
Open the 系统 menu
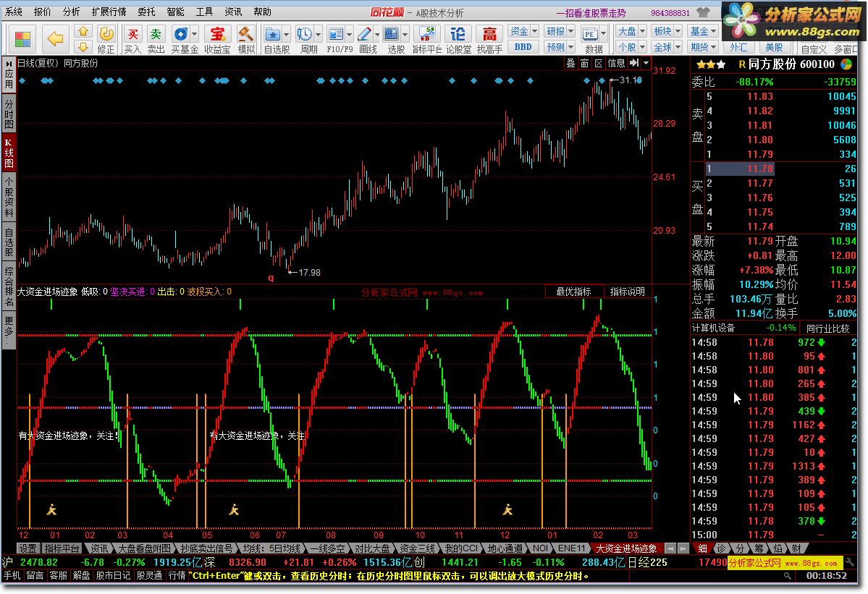click(x=14, y=12)
